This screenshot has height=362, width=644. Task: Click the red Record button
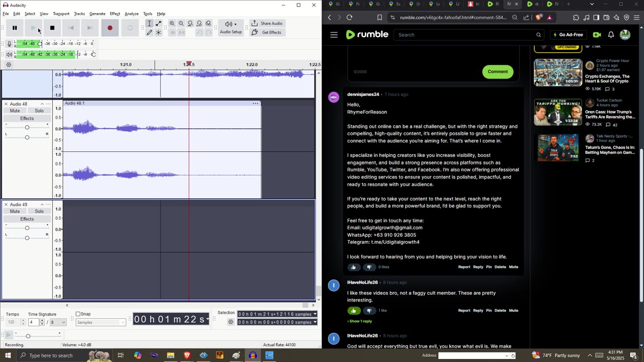tap(110, 28)
